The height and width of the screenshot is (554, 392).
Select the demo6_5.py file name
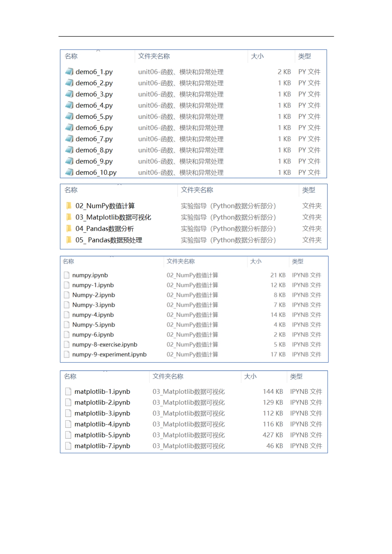click(94, 117)
